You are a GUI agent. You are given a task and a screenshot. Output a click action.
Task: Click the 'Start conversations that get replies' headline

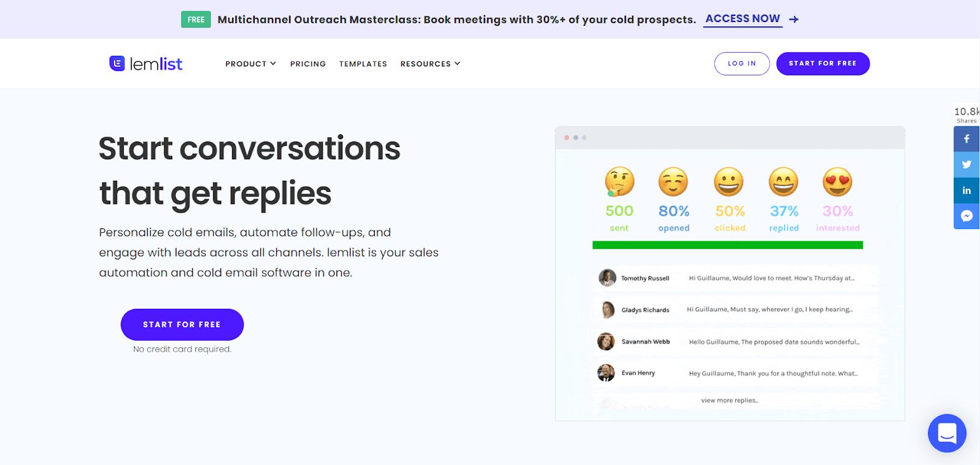[x=249, y=171]
